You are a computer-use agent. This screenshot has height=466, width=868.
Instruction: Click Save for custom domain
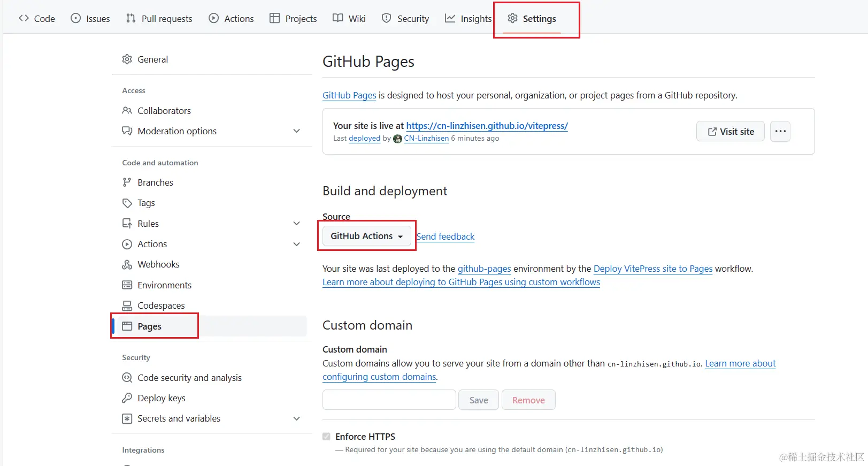[x=479, y=400]
